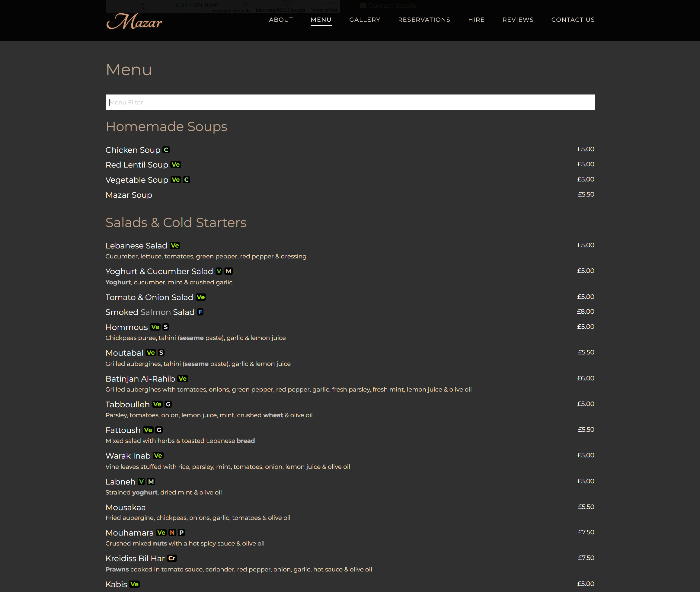Click the F badge on Smoked Salmon Salad
The height and width of the screenshot is (592, 700).
point(200,312)
